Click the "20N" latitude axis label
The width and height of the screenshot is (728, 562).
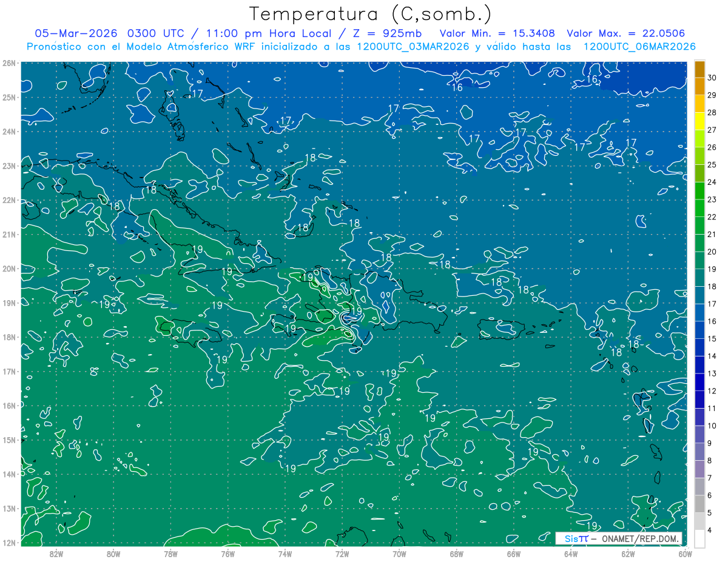9,269
